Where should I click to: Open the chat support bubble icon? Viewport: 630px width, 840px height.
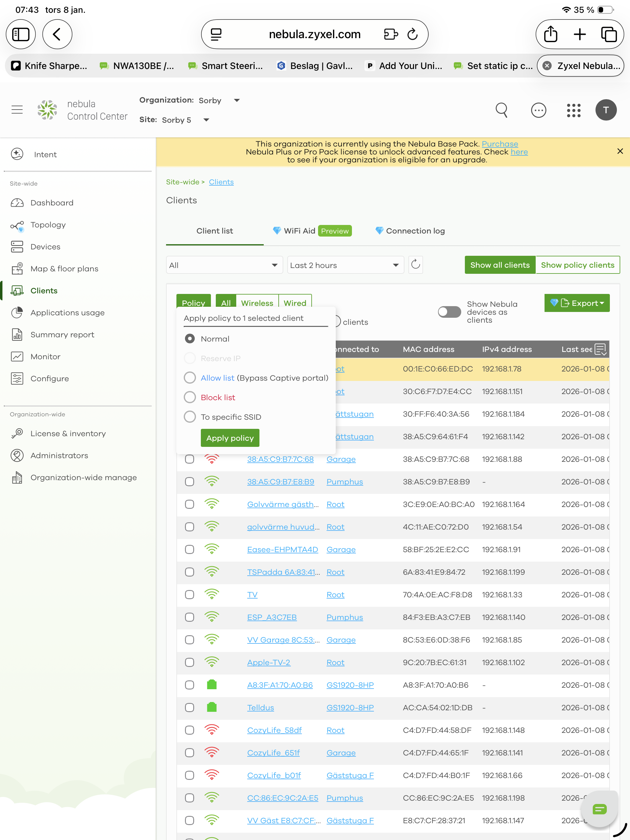click(x=599, y=809)
